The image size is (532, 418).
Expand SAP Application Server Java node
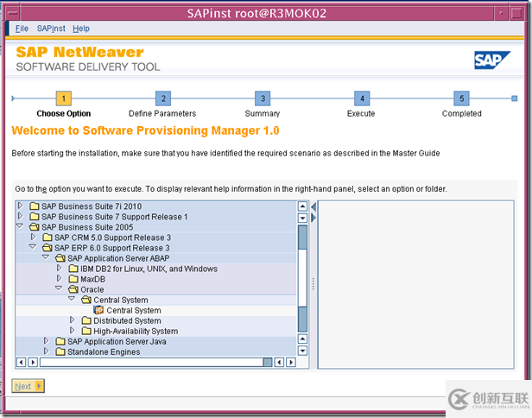click(x=47, y=341)
